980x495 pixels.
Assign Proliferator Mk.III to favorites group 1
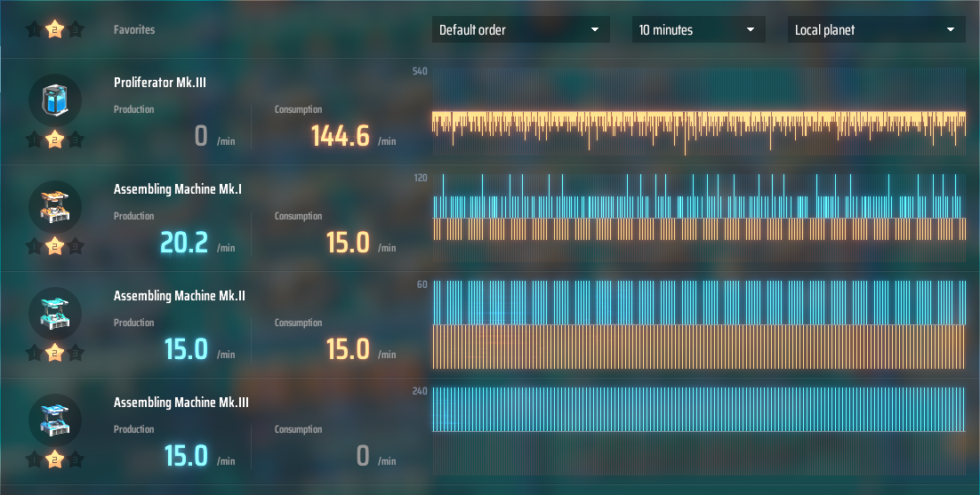coord(34,140)
